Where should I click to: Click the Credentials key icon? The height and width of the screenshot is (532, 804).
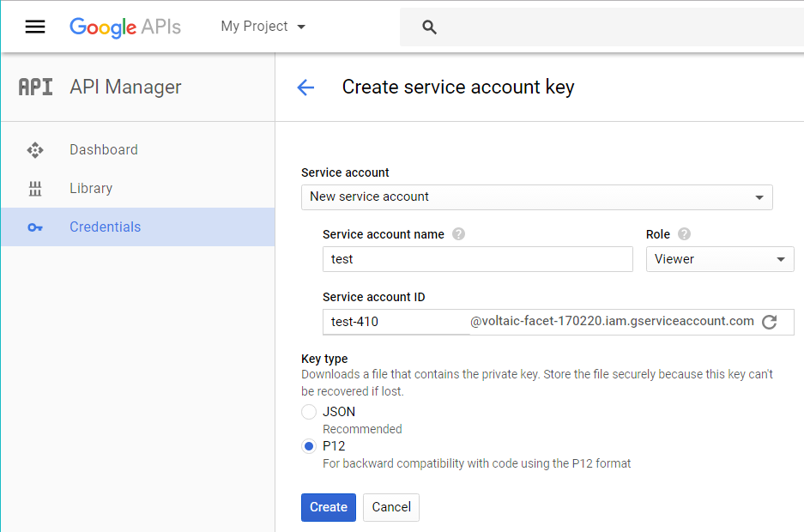[x=35, y=227]
